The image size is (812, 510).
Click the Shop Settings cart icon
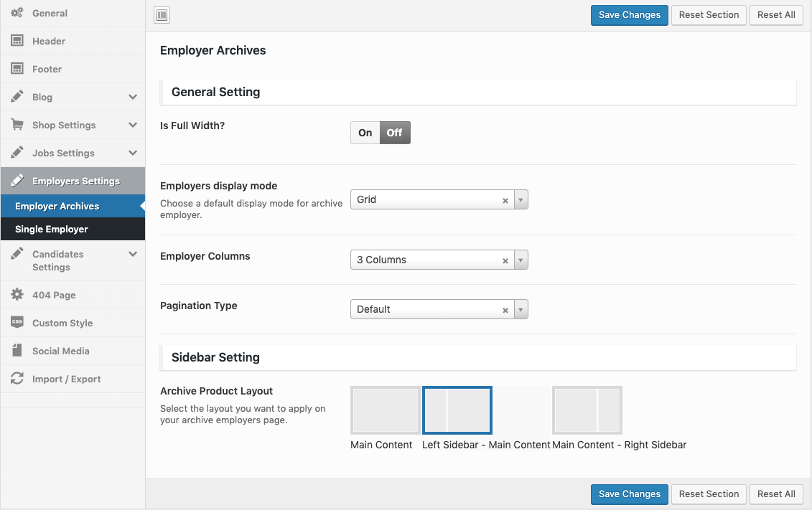click(17, 125)
